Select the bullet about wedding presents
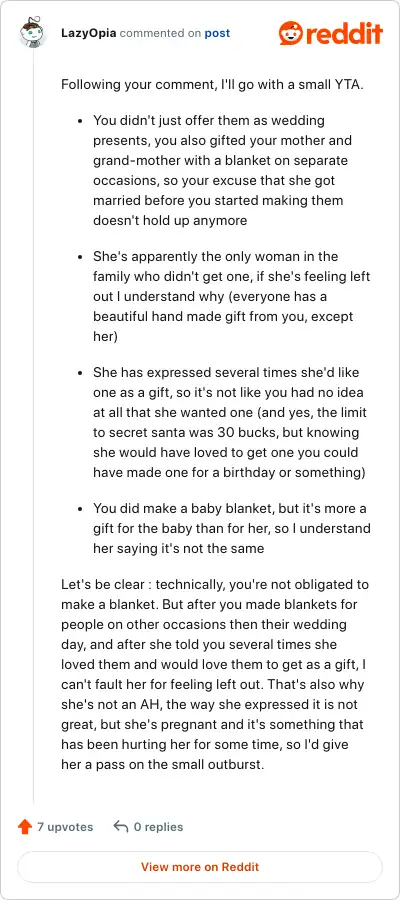Viewport: 400px width, 900px height. pos(224,170)
